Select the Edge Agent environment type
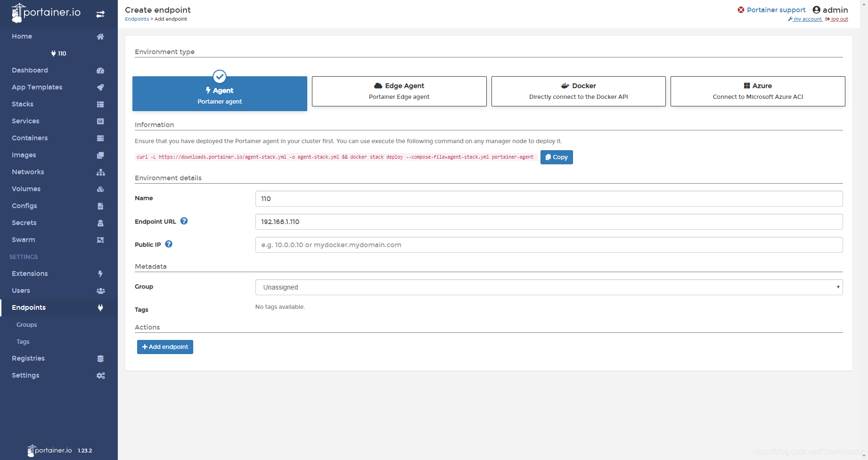This screenshot has height=460, width=868. point(399,91)
